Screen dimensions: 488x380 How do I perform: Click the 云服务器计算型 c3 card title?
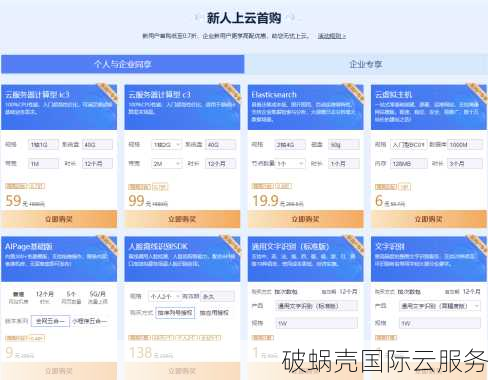[159, 94]
